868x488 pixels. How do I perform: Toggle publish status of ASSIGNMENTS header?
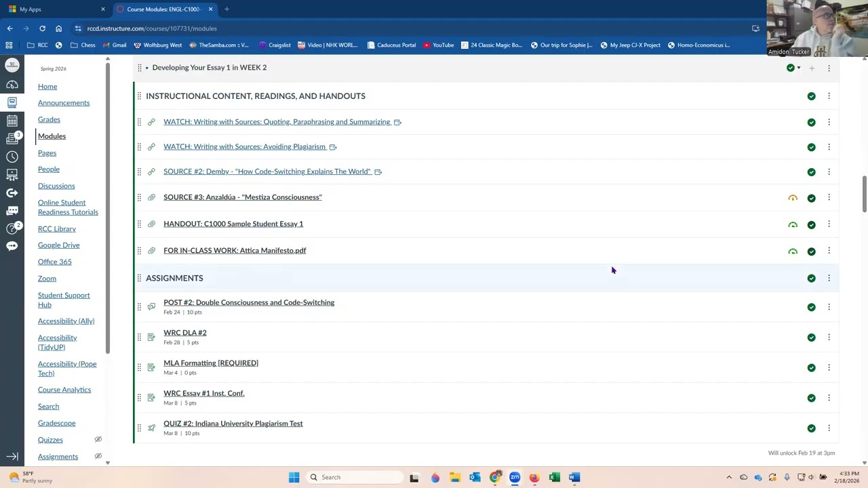(811, 279)
